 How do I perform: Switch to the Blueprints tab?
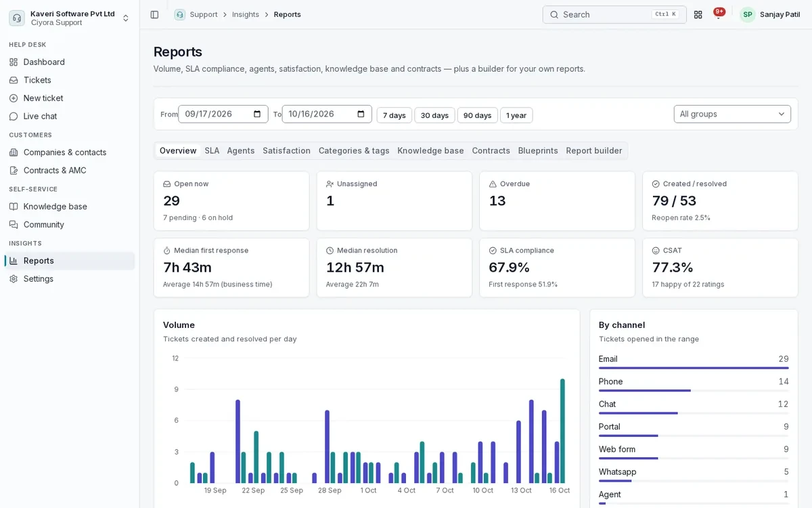(538, 150)
